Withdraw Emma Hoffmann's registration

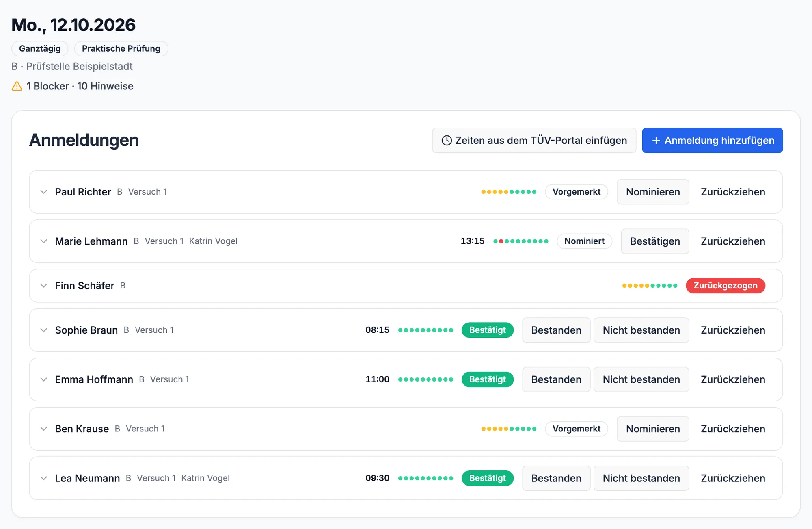[733, 379]
